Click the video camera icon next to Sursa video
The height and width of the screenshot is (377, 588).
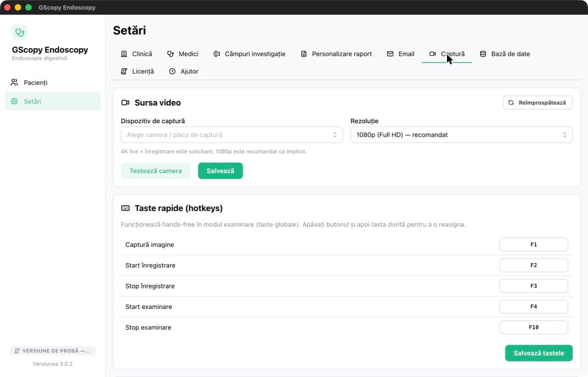point(125,103)
